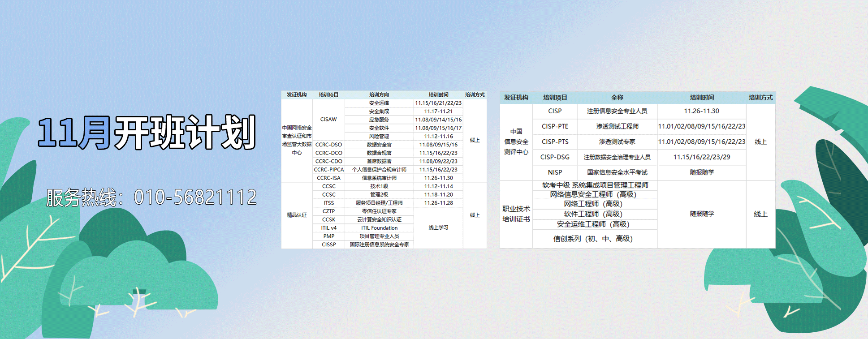
Task: Click the date cell 11.12-11.14
Action: coord(438,186)
